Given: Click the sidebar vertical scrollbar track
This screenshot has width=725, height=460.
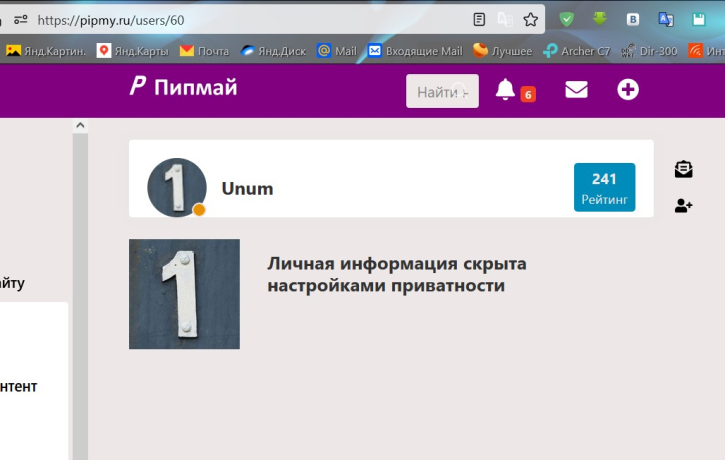Looking at the screenshot, I should click(80, 296).
